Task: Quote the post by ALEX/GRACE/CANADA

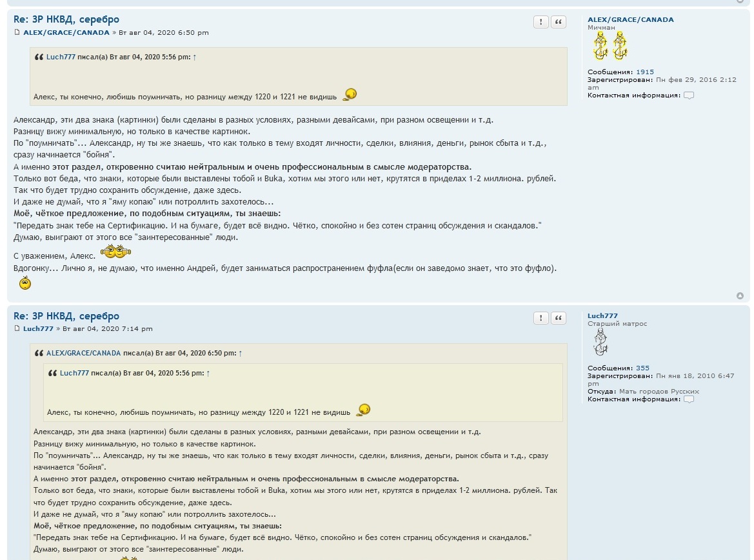Action: pyautogui.click(x=559, y=23)
